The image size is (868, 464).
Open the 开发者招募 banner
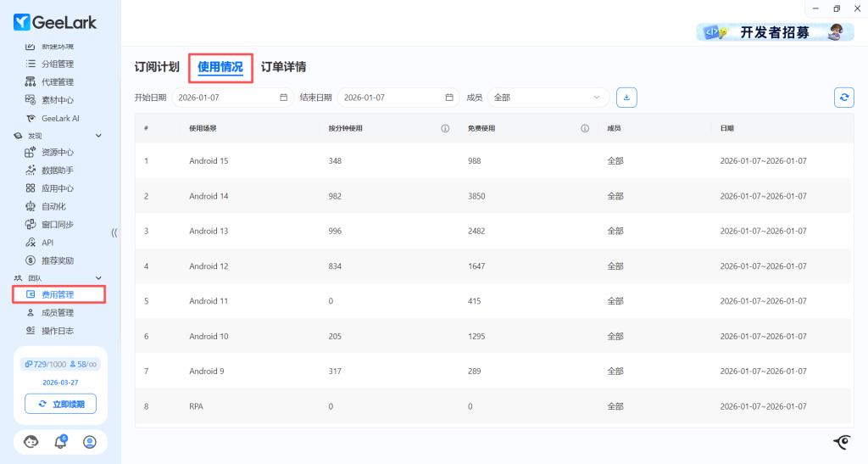(774, 32)
